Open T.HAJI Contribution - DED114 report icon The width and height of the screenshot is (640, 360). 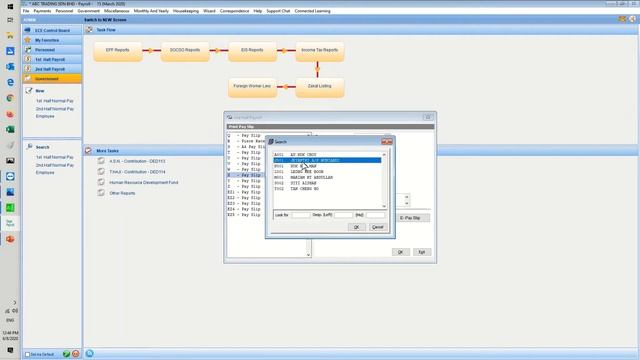pyautogui.click(x=101, y=171)
